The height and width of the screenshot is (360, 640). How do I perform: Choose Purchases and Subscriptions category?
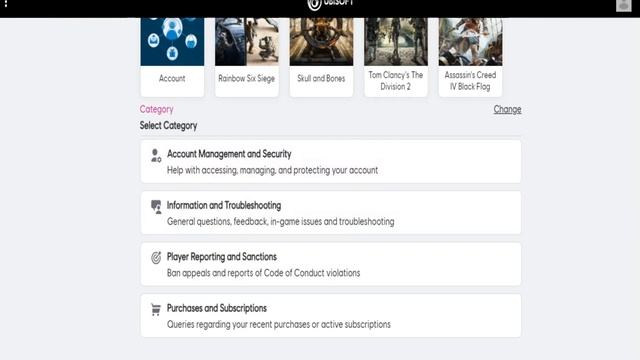coord(331,316)
